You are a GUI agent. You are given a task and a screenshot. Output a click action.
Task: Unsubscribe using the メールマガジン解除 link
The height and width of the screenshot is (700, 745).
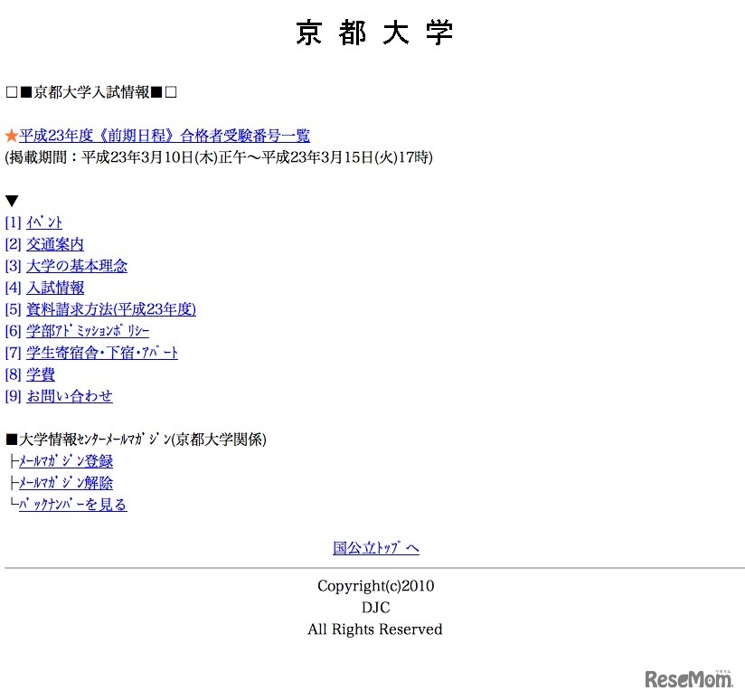(x=65, y=483)
